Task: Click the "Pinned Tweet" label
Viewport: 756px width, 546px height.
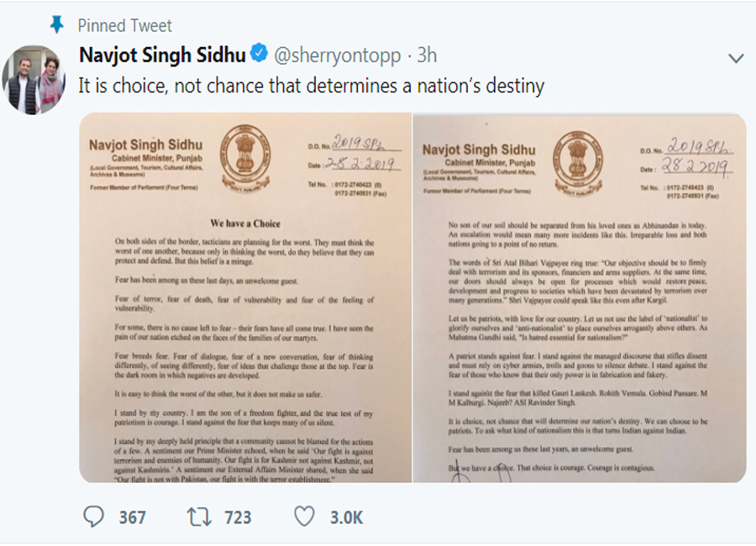Action: [125, 25]
